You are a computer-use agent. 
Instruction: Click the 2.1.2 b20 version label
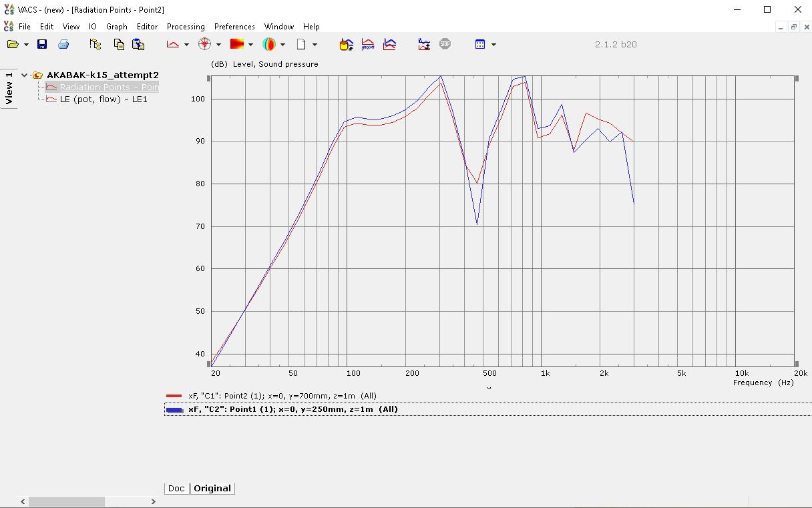(616, 44)
